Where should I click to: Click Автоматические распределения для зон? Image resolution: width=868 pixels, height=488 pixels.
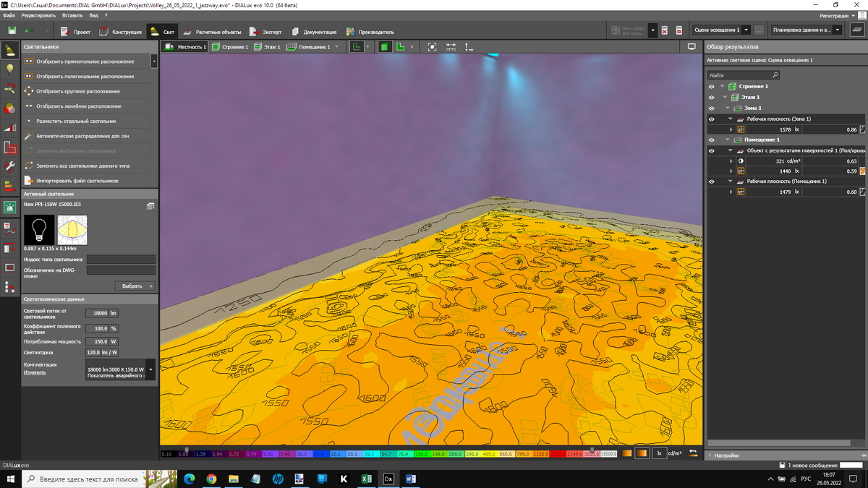click(x=85, y=136)
